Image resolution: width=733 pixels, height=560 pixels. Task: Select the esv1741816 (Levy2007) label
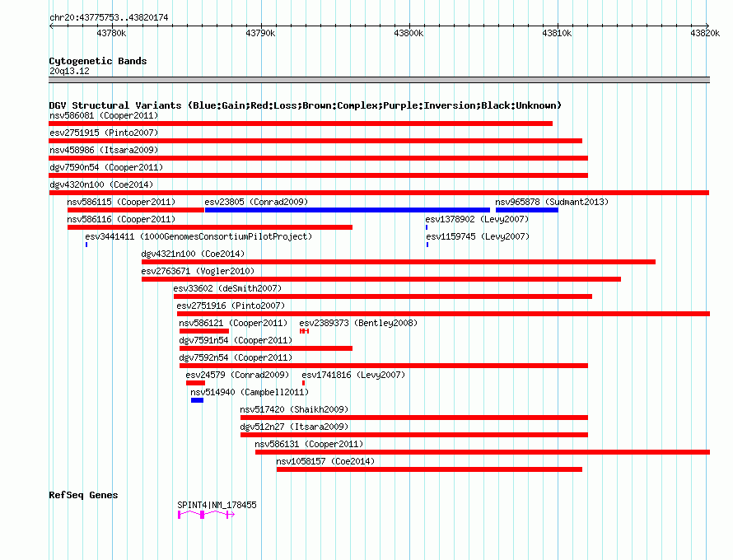coord(353,375)
